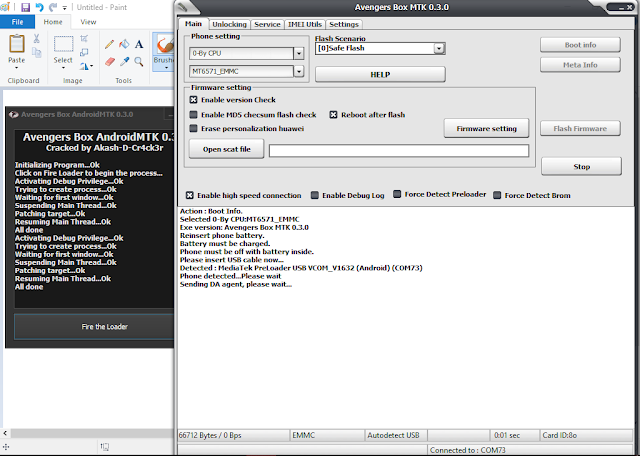Toggle Enable high speed connection checkbox
The width and height of the screenshot is (640, 456).
pyautogui.click(x=189, y=195)
